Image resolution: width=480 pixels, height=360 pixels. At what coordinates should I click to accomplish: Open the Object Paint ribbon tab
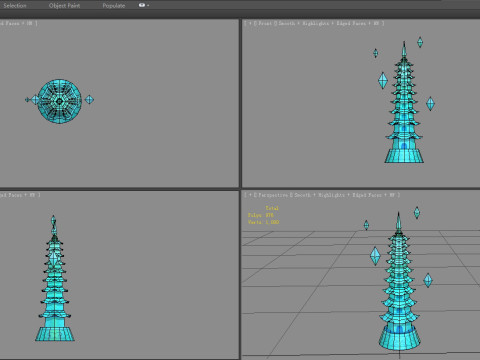64,6
